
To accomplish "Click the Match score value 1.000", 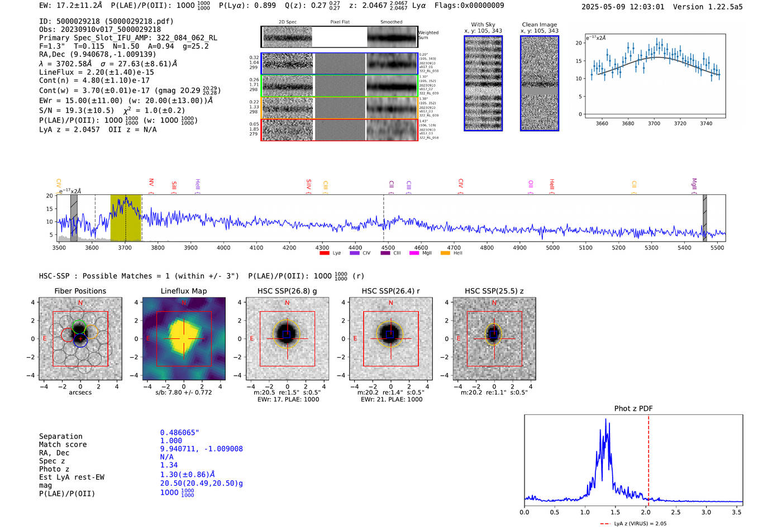I will coord(171,440).
